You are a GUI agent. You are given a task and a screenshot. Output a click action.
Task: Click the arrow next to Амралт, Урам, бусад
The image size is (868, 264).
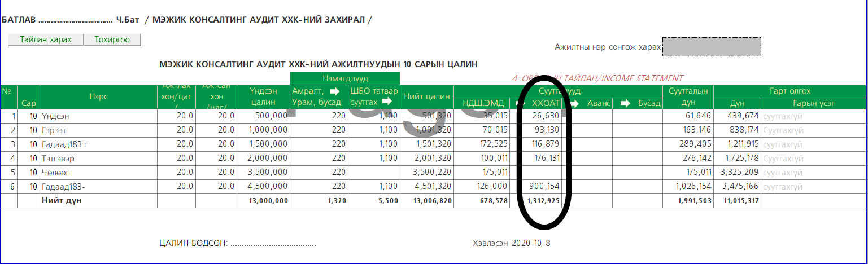pyautogui.click(x=334, y=91)
